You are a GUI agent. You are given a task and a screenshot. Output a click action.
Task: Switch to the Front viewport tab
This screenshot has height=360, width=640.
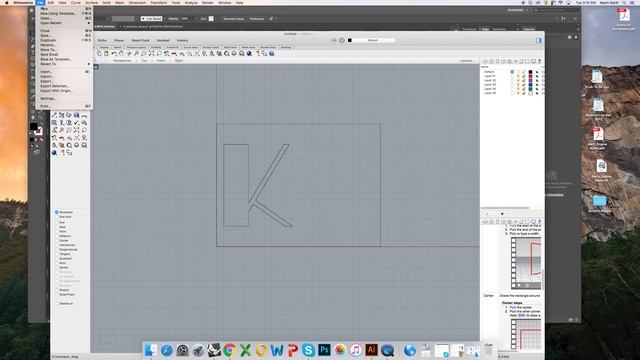pyautogui.click(x=161, y=60)
